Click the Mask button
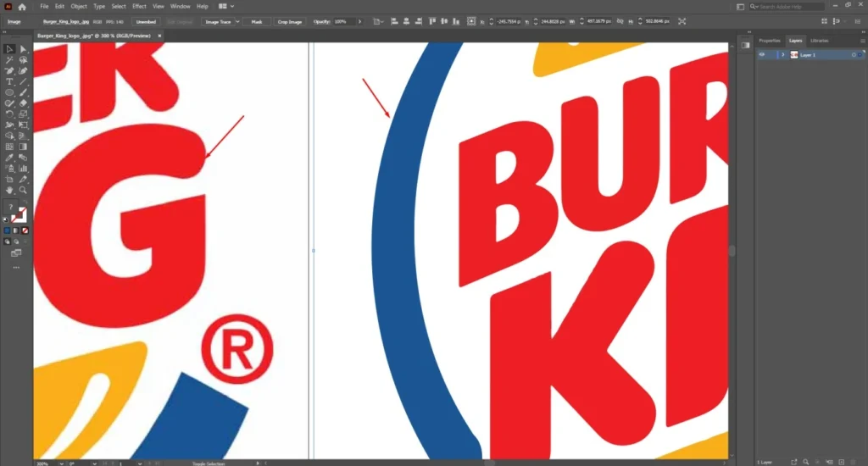The width and height of the screenshot is (868, 466). pos(256,21)
